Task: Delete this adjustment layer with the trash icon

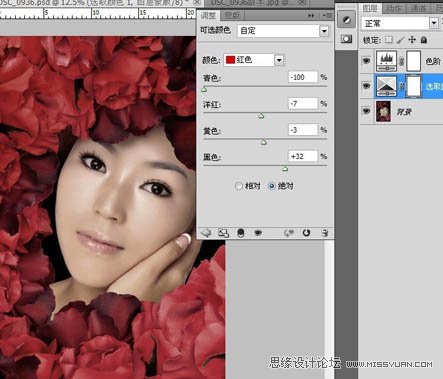Action: 324,233
